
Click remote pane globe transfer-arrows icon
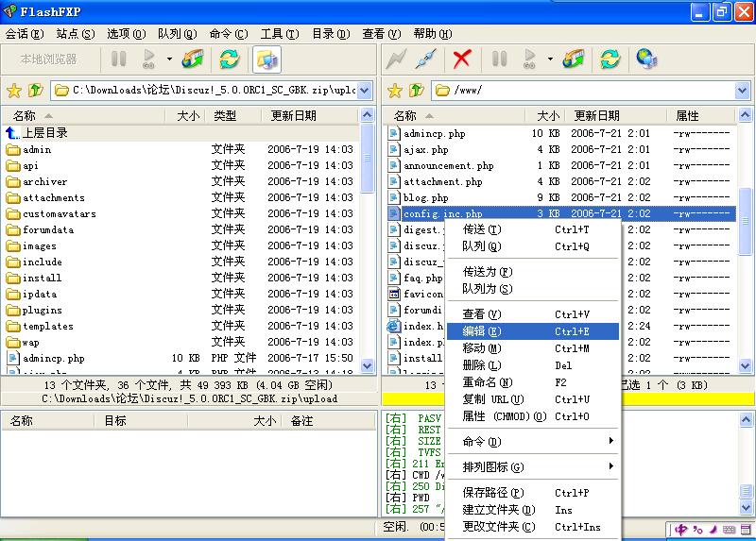[x=574, y=59]
